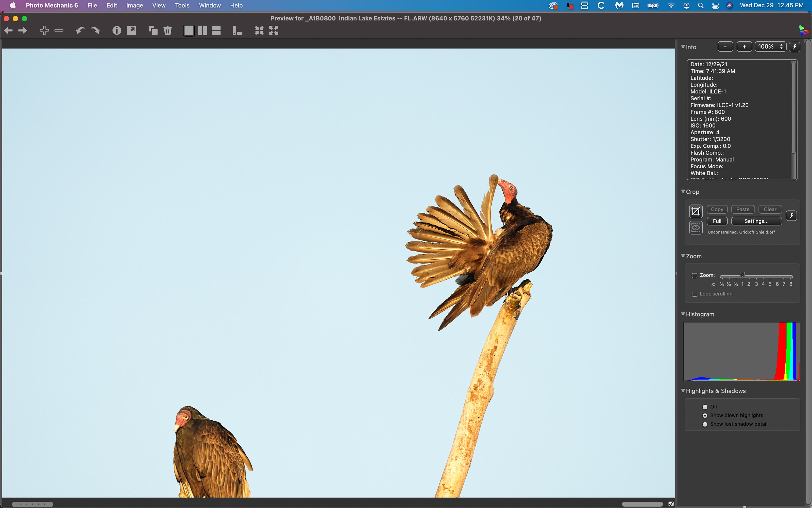The height and width of the screenshot is (508, 812).
Task: Enable the Zoom checkbox
Action: pyautogui.click(x=695, y=276)
